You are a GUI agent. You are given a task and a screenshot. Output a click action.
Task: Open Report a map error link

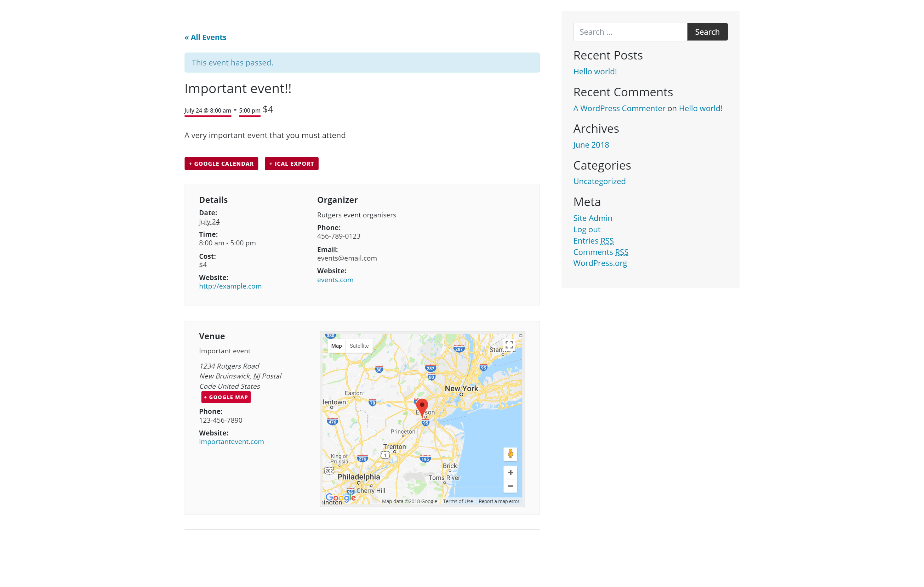pyautogui.click(x=498, y=501)
